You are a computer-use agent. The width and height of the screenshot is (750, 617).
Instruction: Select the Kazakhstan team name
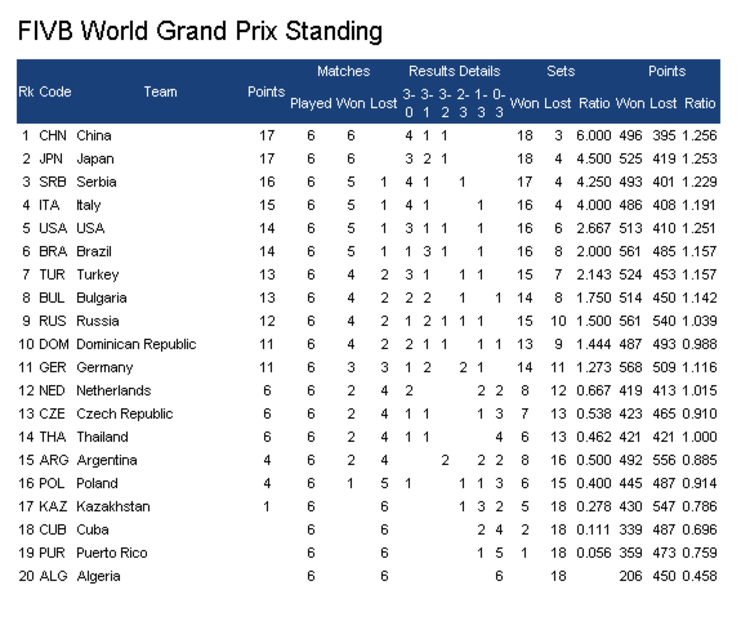point(113,507)
